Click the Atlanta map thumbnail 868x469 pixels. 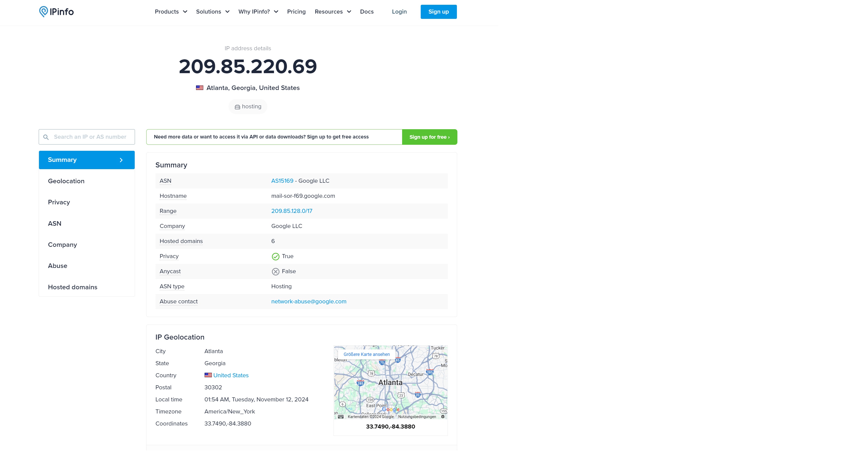click(x=390, y=388)
